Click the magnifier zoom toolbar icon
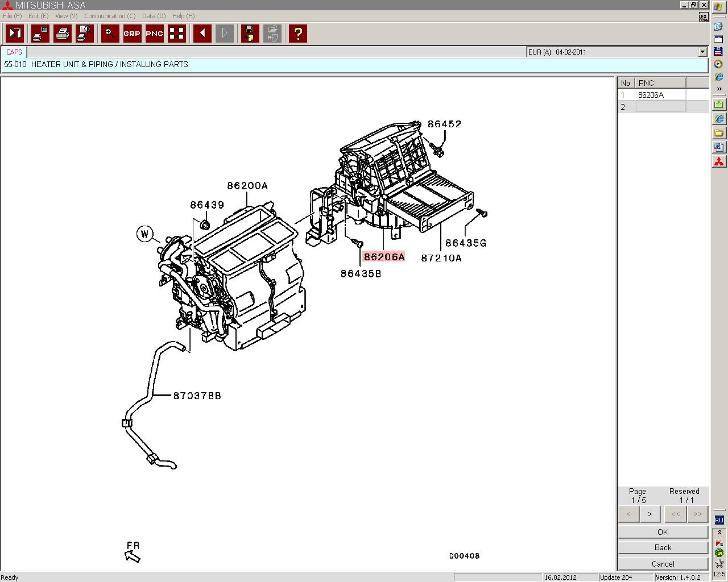The image size is (728, 582). point(110,34)
